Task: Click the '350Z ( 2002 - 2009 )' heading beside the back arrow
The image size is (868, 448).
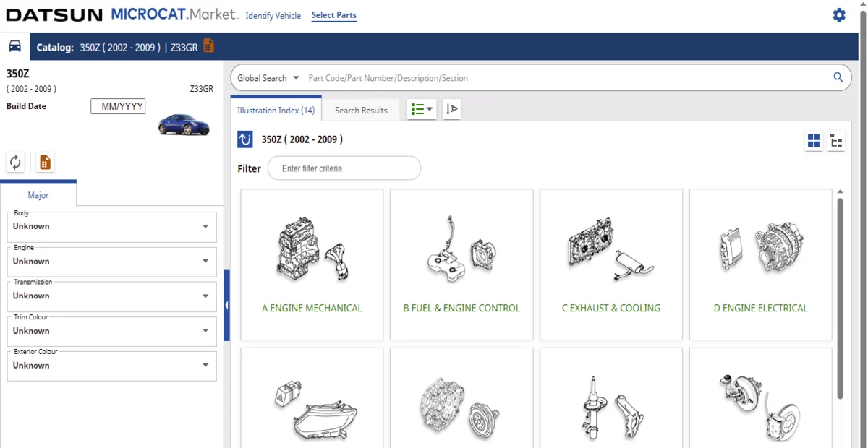Action: pyautogui.click(x=302, y=139)
